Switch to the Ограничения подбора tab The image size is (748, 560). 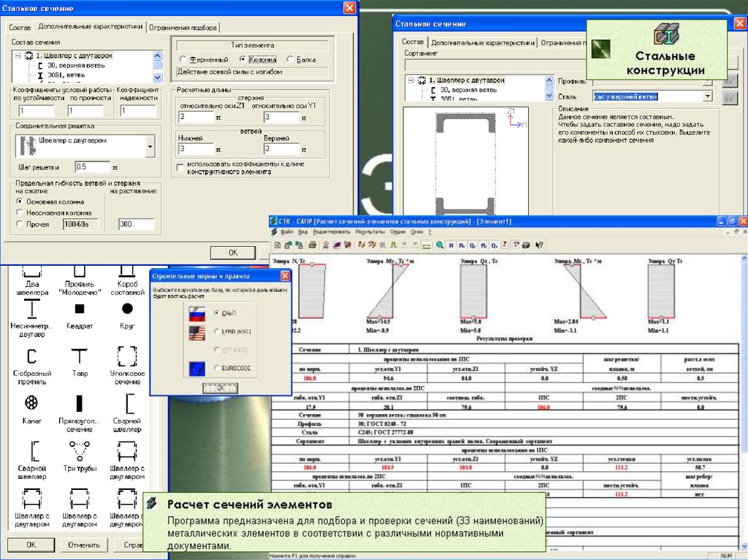tap(183, 27)
